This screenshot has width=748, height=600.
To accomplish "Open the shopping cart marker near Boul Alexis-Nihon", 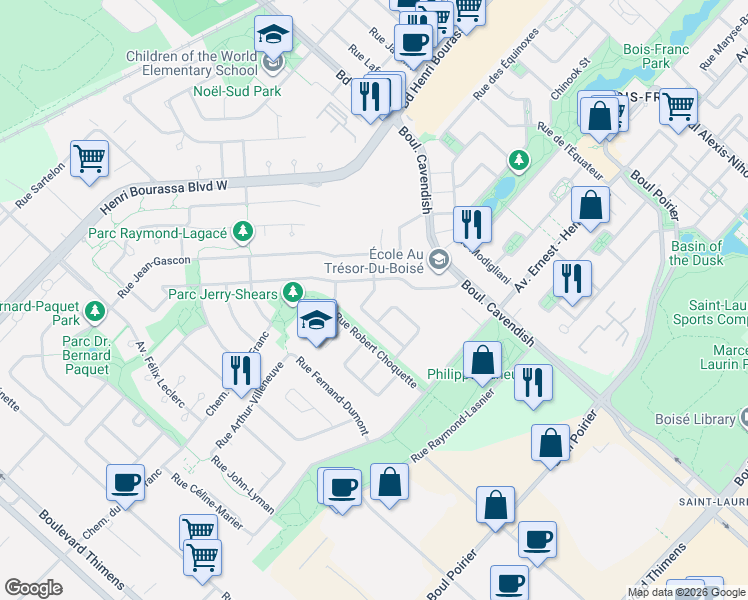I will click(678, 107).
